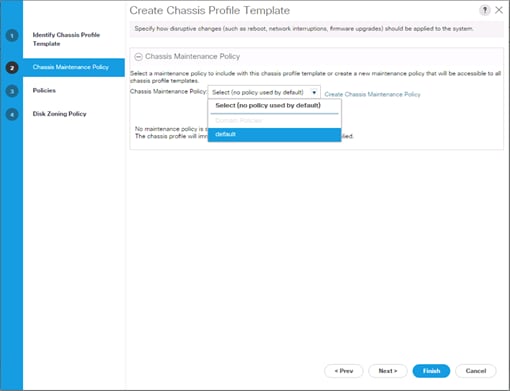Click Create Chassis Maintenance Policy link

[372, 94]
